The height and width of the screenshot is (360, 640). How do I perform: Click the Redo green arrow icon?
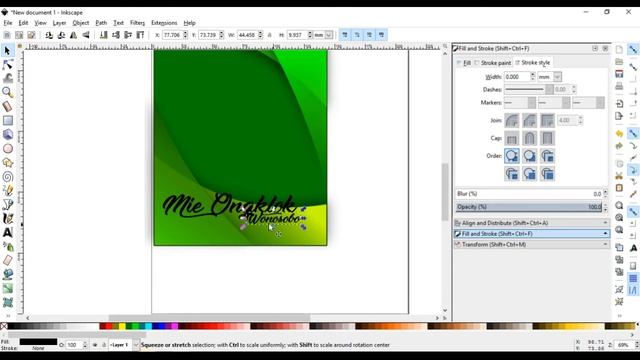619,146
